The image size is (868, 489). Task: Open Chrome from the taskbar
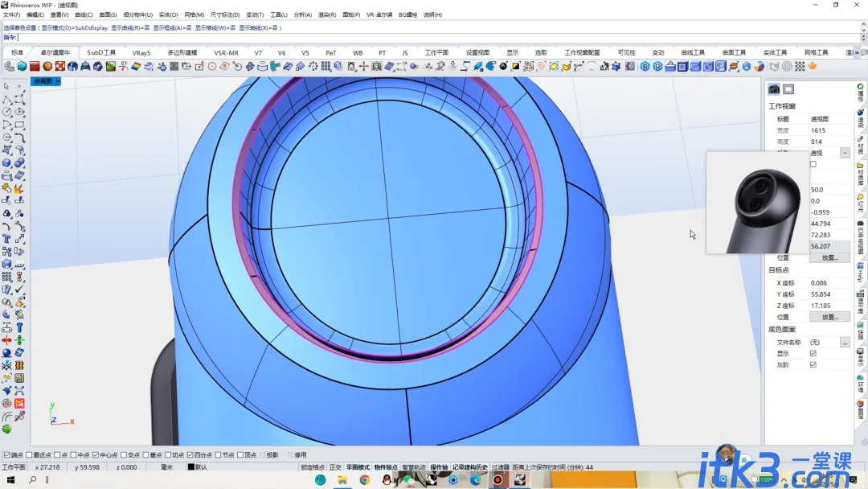[x=364, y=480]
